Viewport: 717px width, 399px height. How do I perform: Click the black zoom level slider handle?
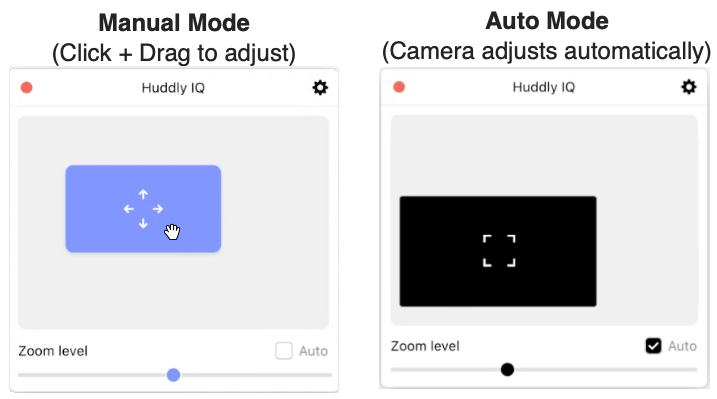point(507,369)
